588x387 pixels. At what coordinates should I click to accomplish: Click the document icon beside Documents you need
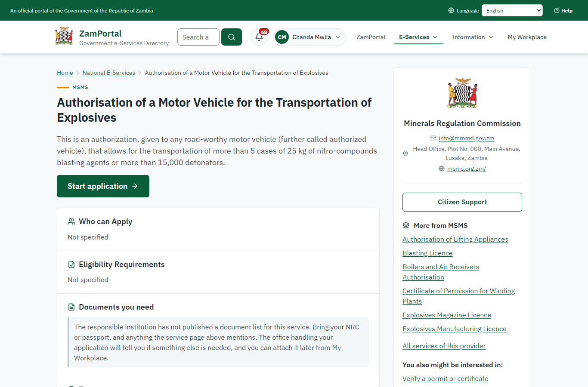(x=71, y=307)
